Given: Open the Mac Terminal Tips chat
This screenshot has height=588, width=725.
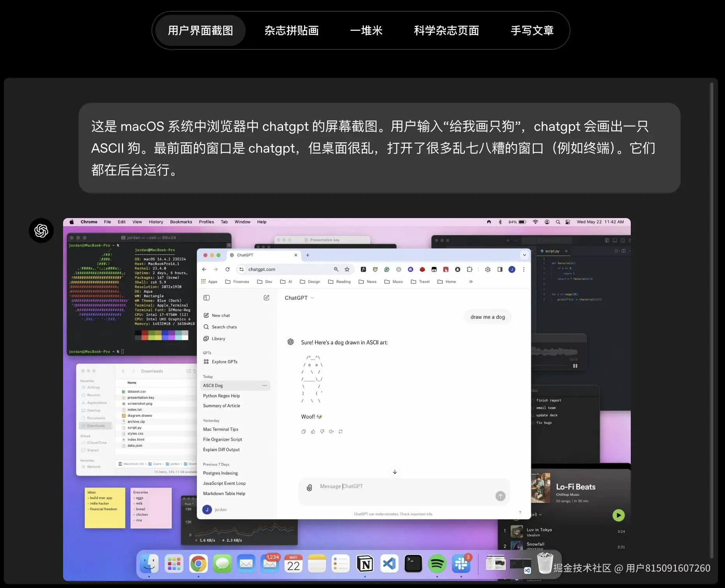Looking at the screenshot, I should pos(221,429).
